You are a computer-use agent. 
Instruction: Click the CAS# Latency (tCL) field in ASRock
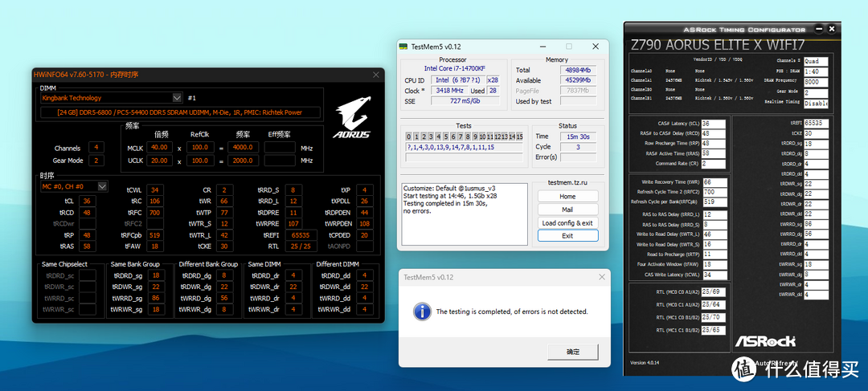click(x=713, y=124)
